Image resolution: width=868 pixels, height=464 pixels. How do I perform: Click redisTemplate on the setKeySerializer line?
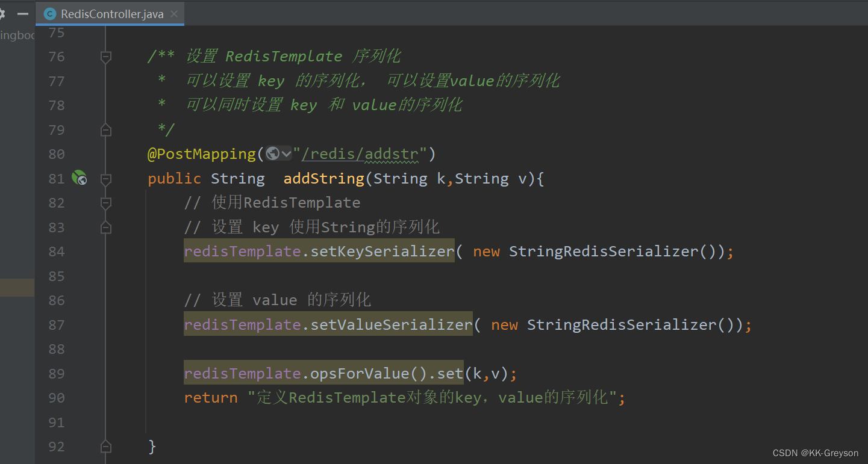[242, 252]
